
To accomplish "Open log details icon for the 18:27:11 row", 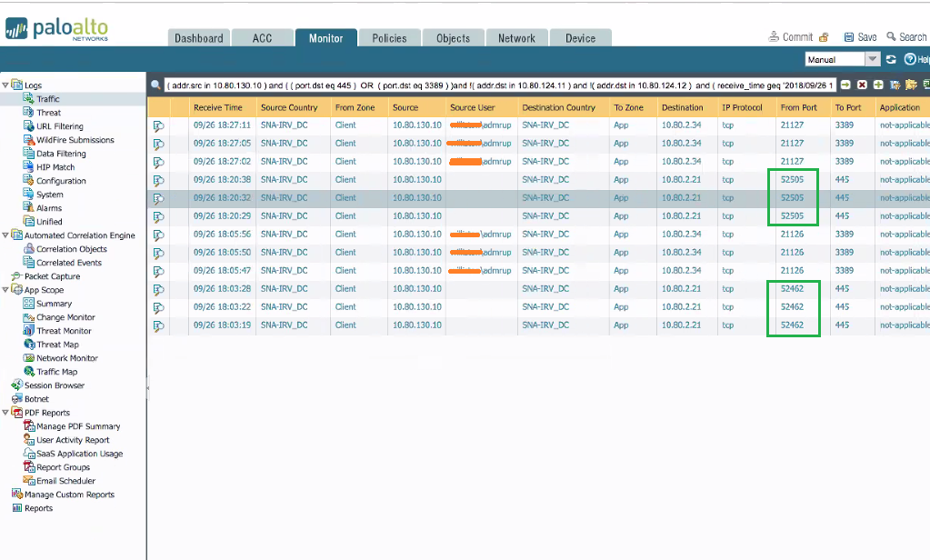I will pos(159,125).
